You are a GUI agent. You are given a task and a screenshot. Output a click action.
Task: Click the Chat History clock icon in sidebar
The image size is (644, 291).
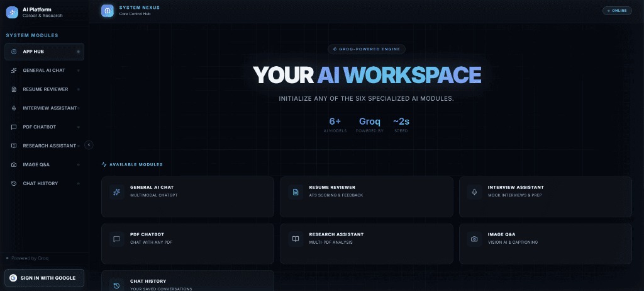14,183
